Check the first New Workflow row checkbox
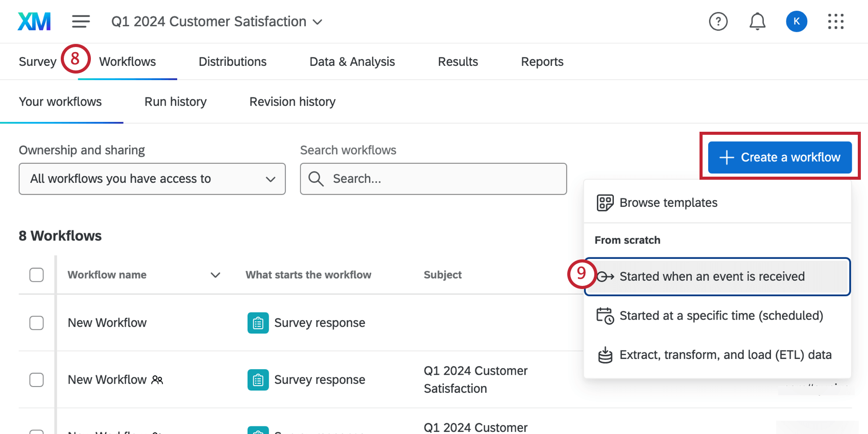Screen dimensions: 868x434 [x=36, y=323]
